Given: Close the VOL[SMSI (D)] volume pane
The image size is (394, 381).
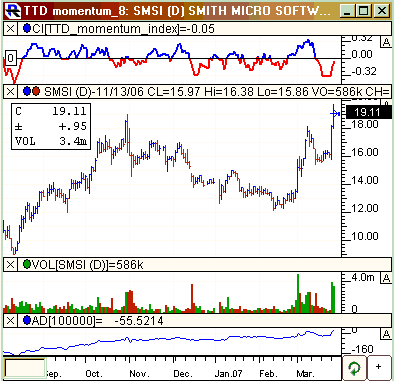Looking at the screenshot, I should (x=10, y=265).
